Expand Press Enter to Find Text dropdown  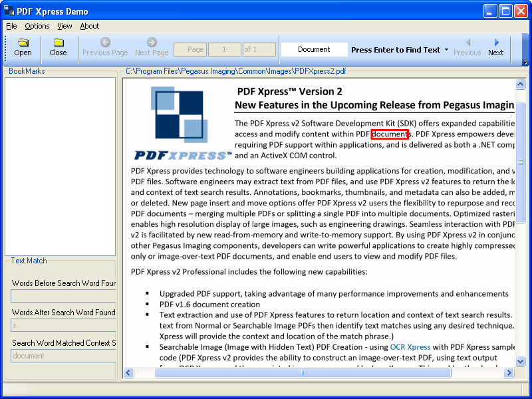click(x=446, y=50)
